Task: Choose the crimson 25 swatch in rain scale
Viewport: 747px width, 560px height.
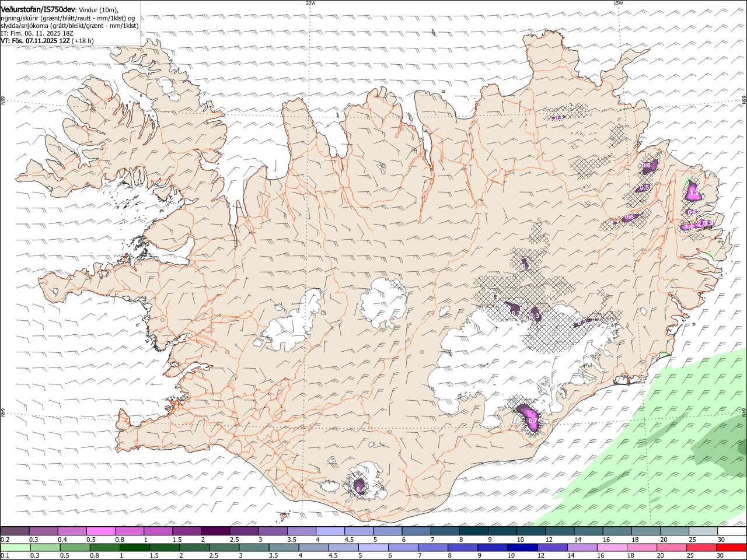Action: [x=701, y=547]
